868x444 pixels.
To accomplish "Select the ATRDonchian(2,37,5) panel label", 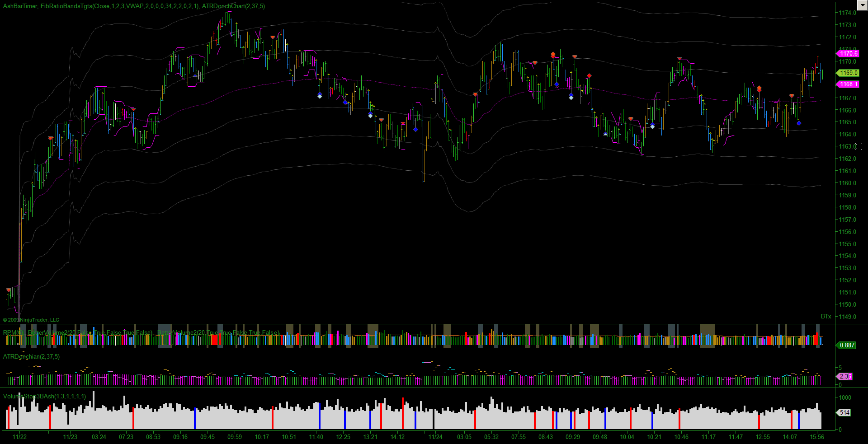I will click(31, 357).
